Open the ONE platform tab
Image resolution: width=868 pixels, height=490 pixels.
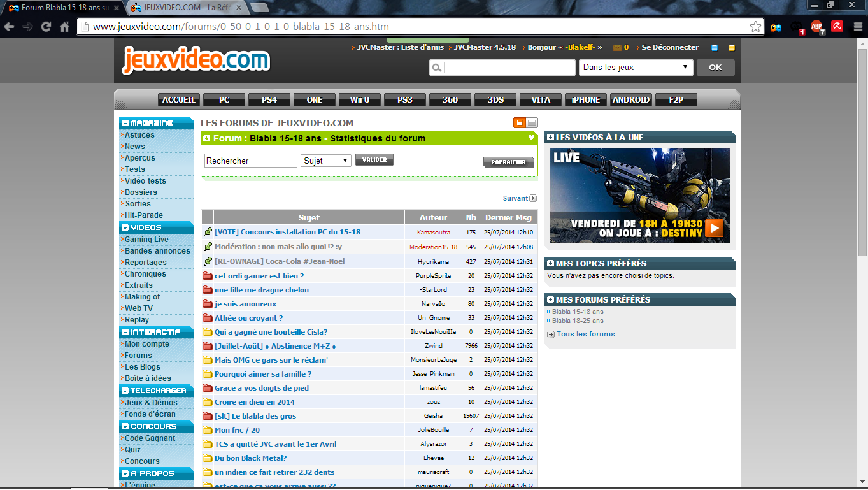tap(315, 100)
